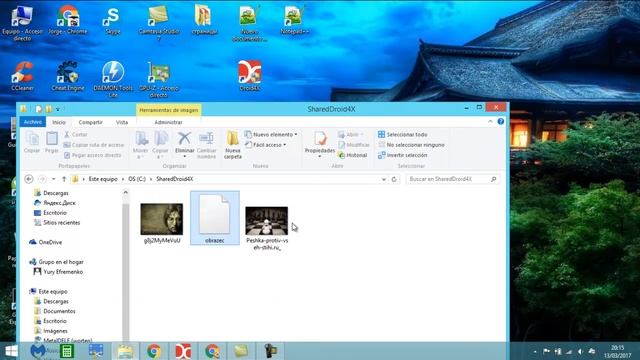This screenshot has height=360, width=640.
Task: Open Droid4X desktop icon
Action: pos(249,76)
